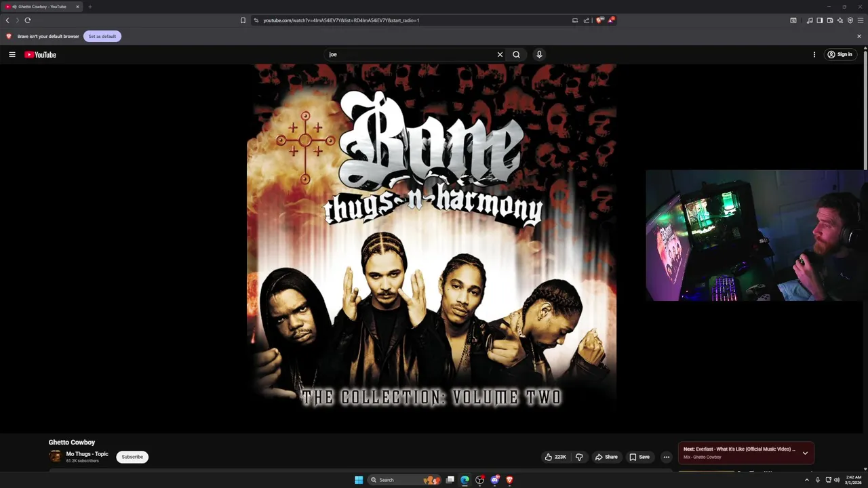Click the Share button
This screenshot has width=868, height=488.
coord(606,457)
